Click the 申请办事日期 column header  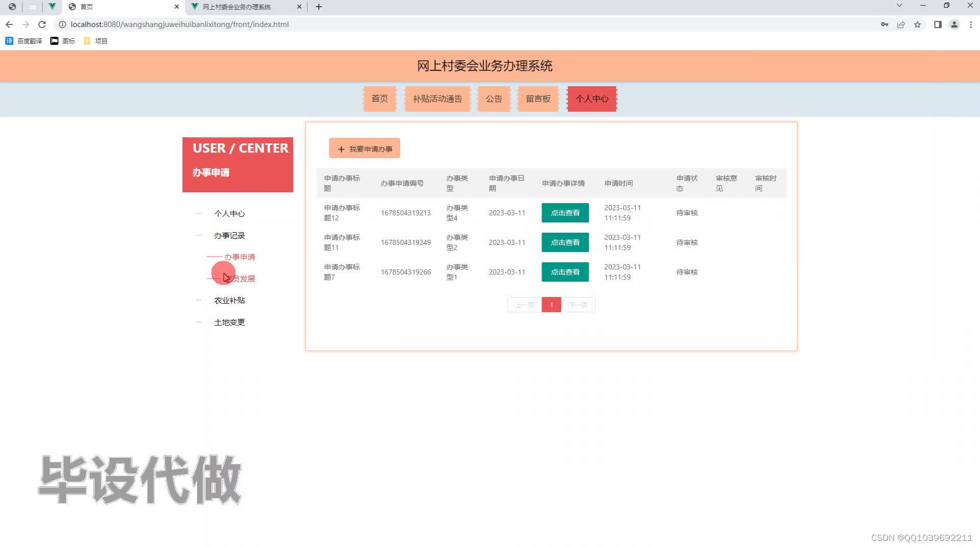point(506,183)
